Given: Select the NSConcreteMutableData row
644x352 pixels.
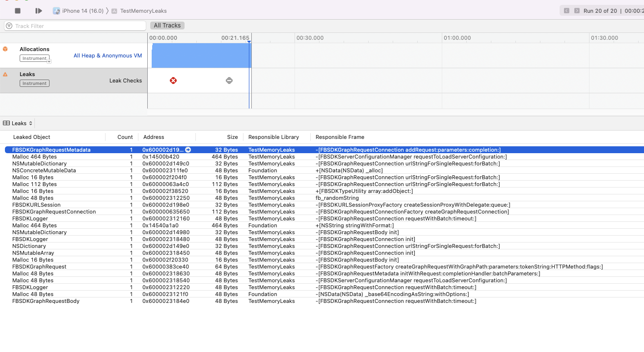Looking at the screenshot, I should tap(324, 170).
